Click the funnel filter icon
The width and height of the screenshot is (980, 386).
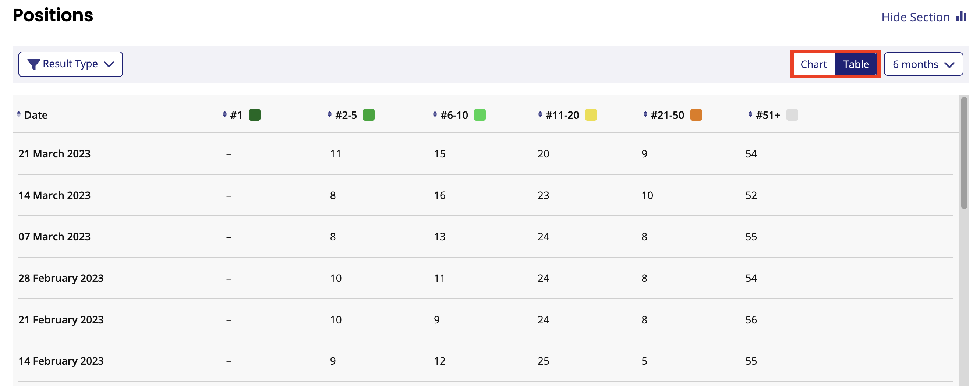[x=33, y=64]
